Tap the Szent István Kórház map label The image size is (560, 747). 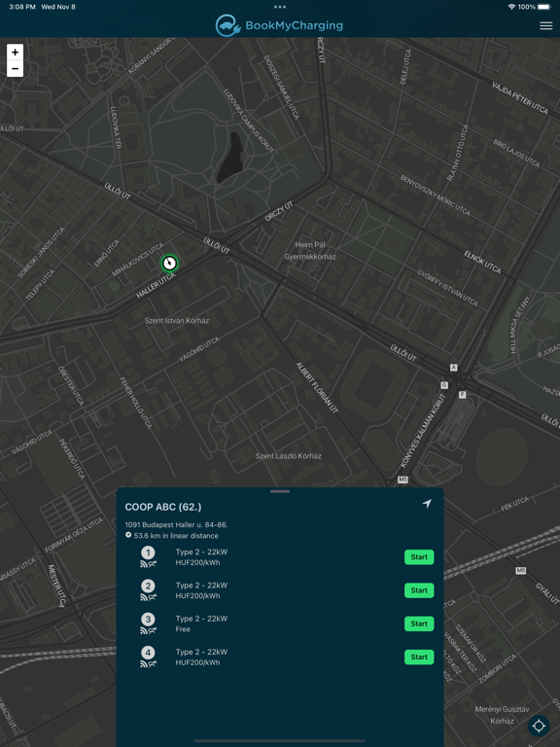[x=177, y=321]
